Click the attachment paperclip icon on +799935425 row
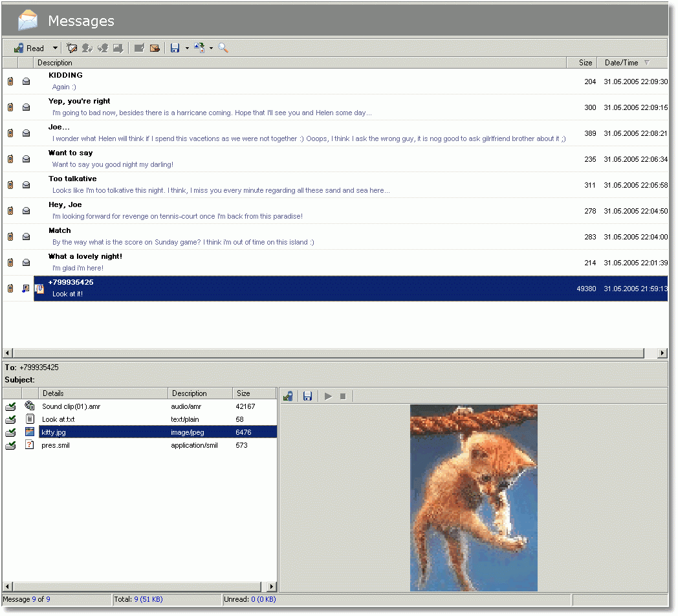678x616 pixels. point(39,289)
